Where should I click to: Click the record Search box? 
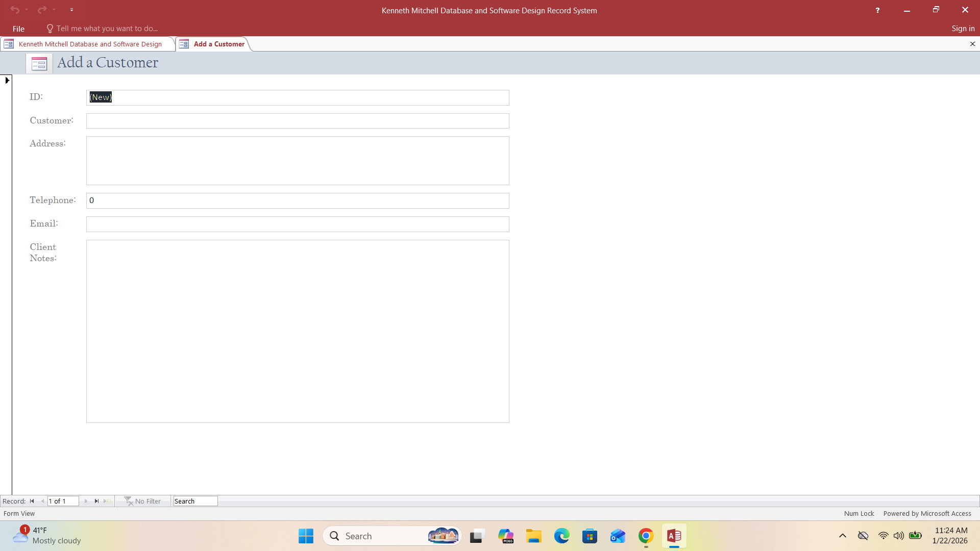194,501
